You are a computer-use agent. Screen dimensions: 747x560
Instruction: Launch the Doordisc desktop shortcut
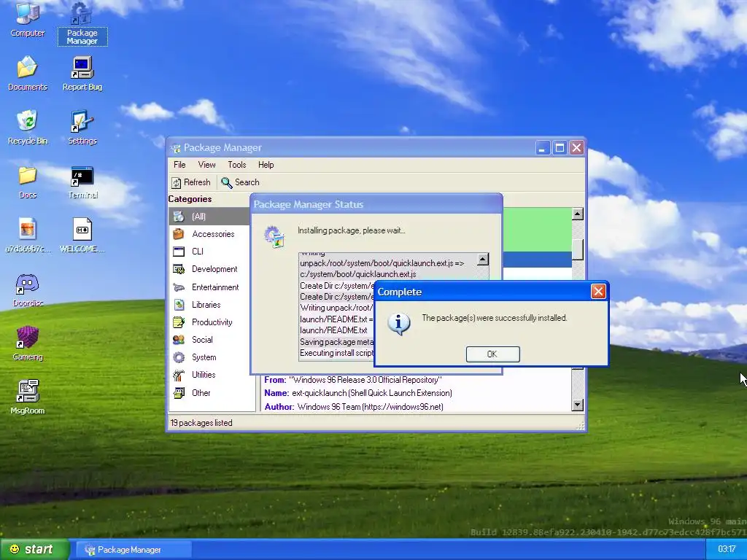click(28, 289)
